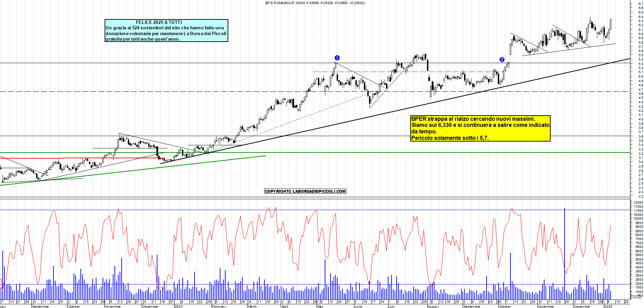Viewport: 644px width, 308px height.
Task: Click the March month label
Action: (x=252, y=306)
